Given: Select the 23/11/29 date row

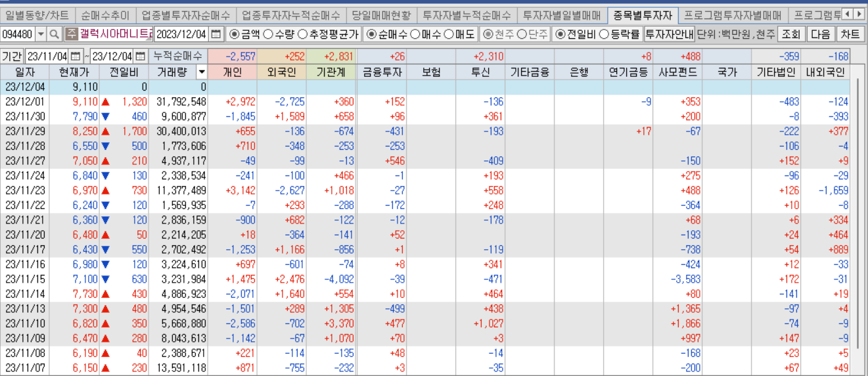Looking at the screenshot, I should pyautogui.click(x=426, y=131).
